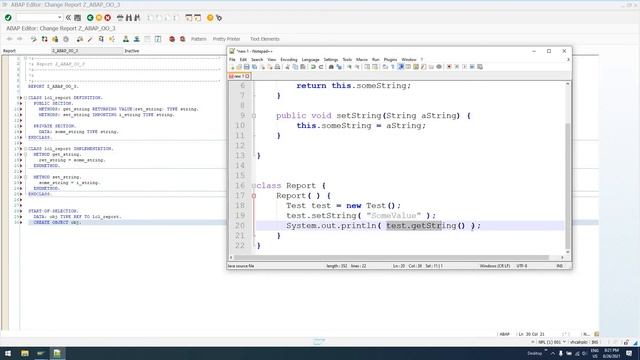Collapse the CLASS lcl_report DEFINITION block in ABAP
The image size is (640, 360).
pos(25,98)
